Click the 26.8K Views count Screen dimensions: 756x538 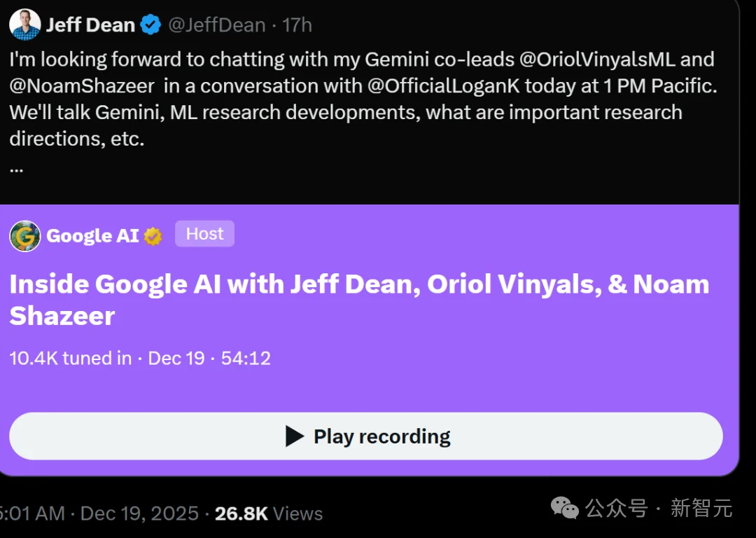pos(268,513)
